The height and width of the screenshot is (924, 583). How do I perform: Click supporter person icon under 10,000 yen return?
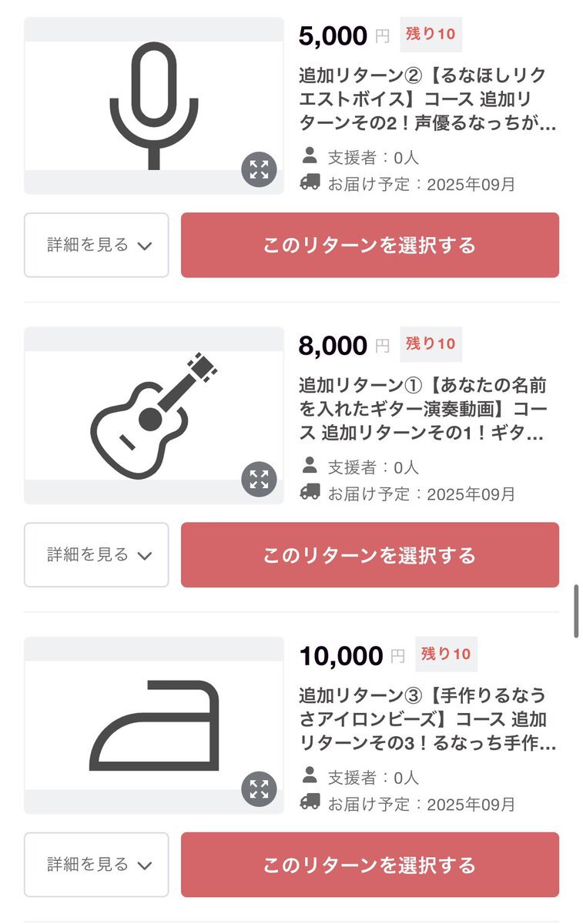[310, 776]
